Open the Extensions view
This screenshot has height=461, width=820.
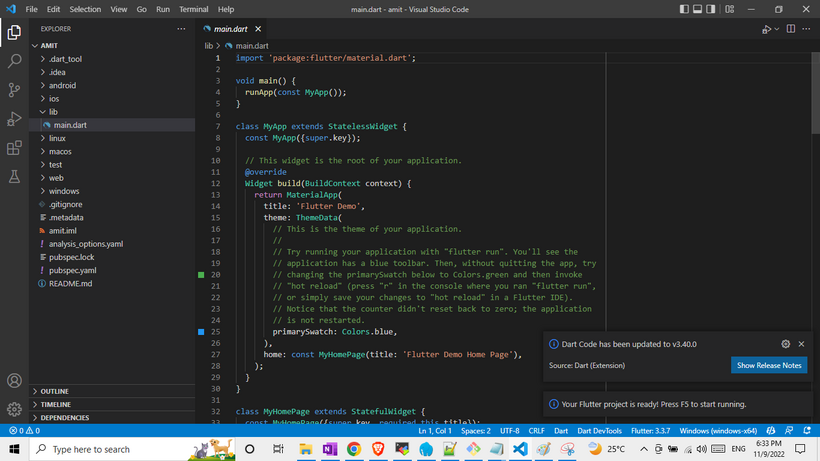14,148
